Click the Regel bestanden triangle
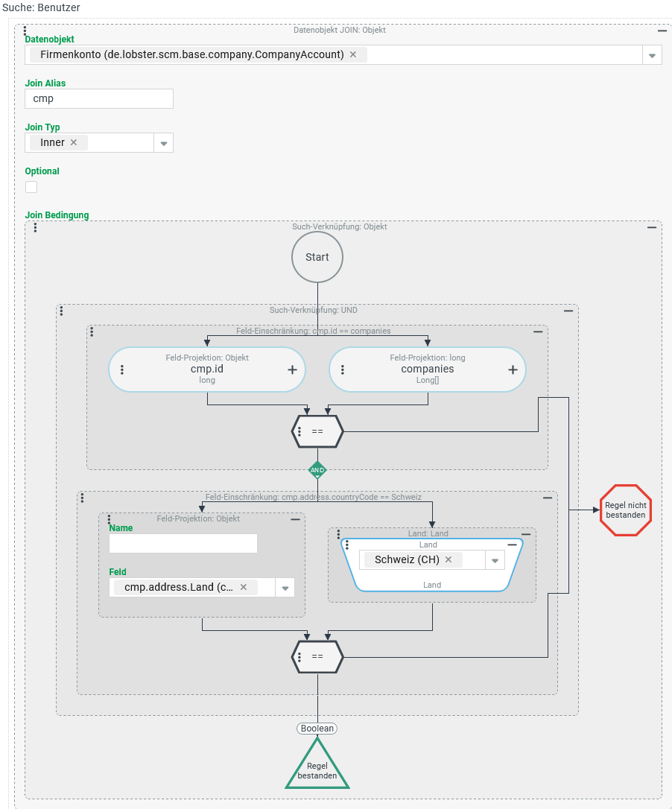This screenshot has height=809, width=672. [x=317, y=769]
